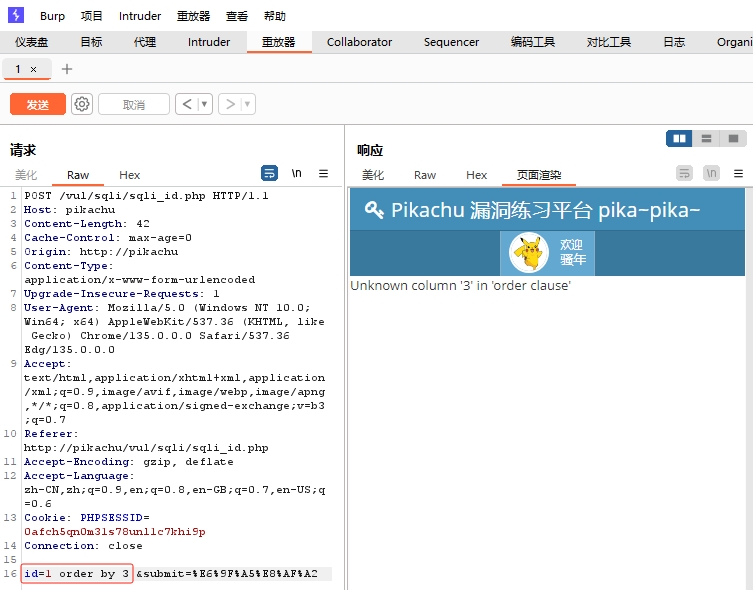This screenshot has width=753, height=590.
Task: Select Repeater request tab 1
Action: 18,69
